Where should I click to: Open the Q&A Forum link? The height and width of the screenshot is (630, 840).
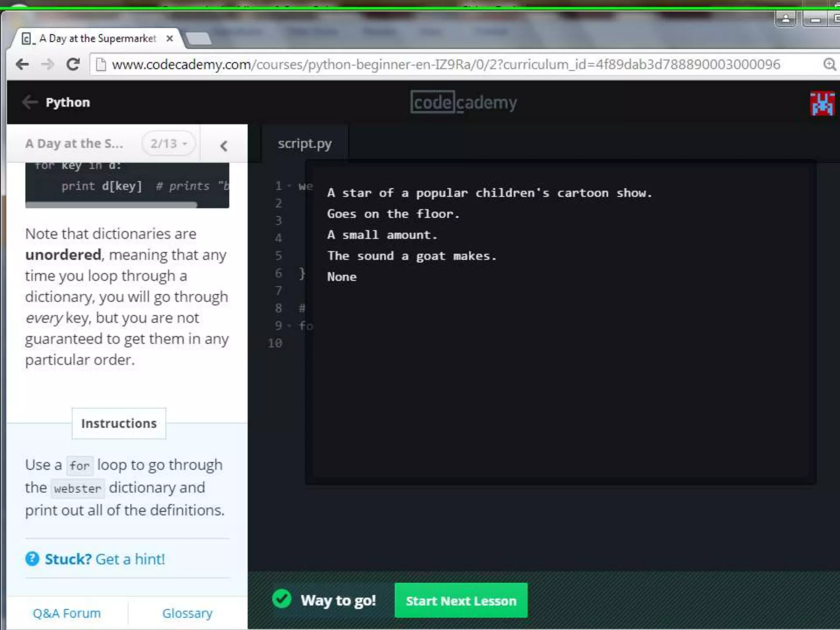click(x=66, y=613)
